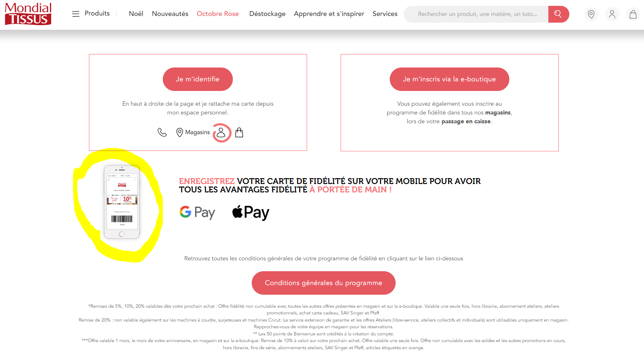The height and width of the screenshot is (358, 644).
Task: Click the Google Pay logo
Action: coord(197,213)
